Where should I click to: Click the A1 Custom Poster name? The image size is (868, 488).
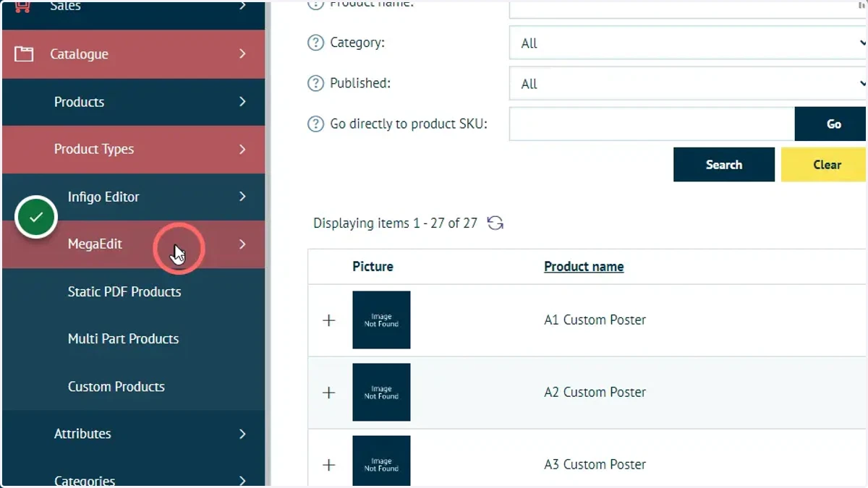click(595, 320)
